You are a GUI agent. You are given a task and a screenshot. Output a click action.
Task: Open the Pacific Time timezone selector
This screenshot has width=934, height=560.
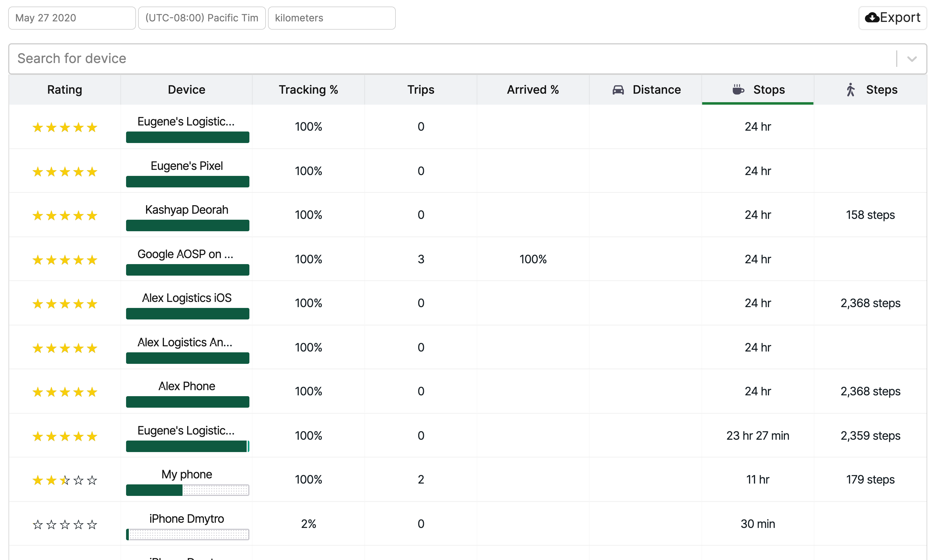(x=201, y=18)
